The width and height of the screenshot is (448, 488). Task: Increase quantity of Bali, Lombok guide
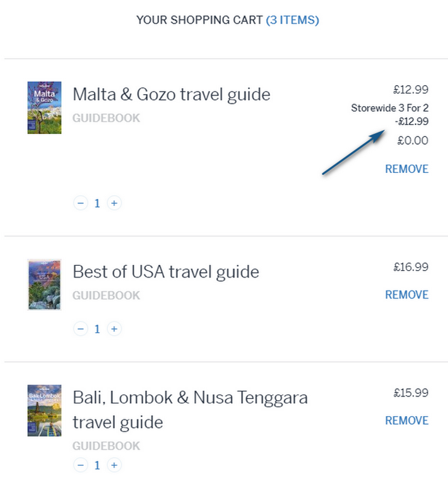[x=114, y=465]
